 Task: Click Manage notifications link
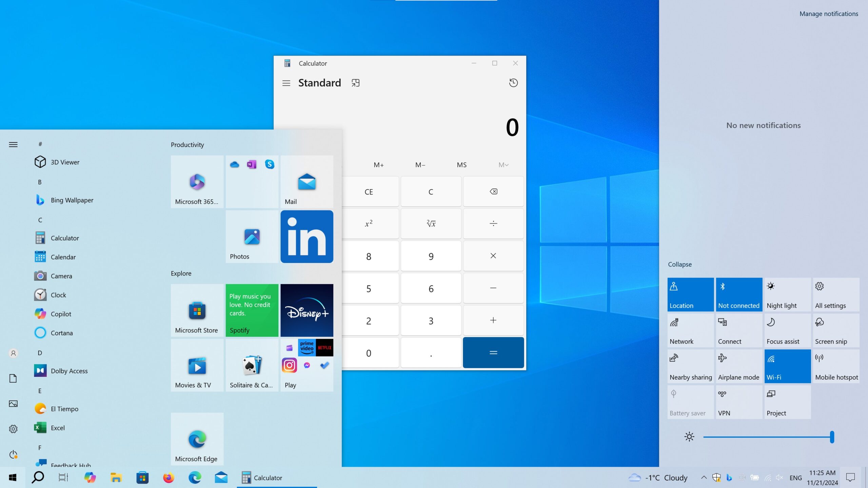click(x=829, y=14)
